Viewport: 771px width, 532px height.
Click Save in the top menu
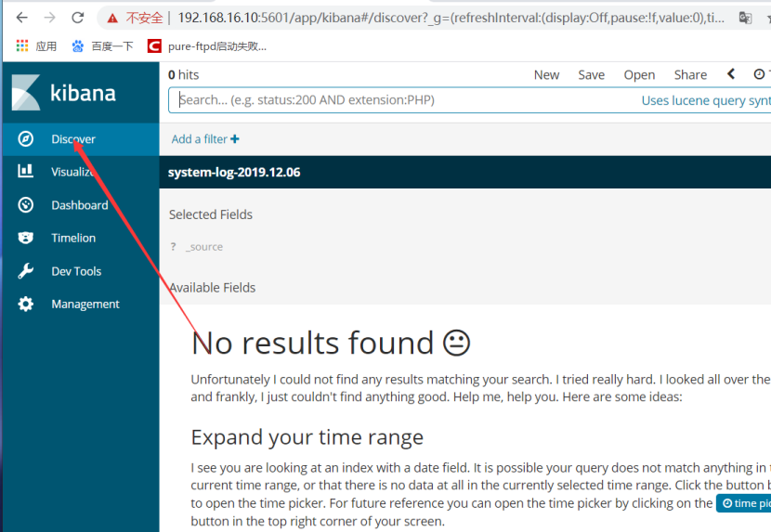pos(591,74)
